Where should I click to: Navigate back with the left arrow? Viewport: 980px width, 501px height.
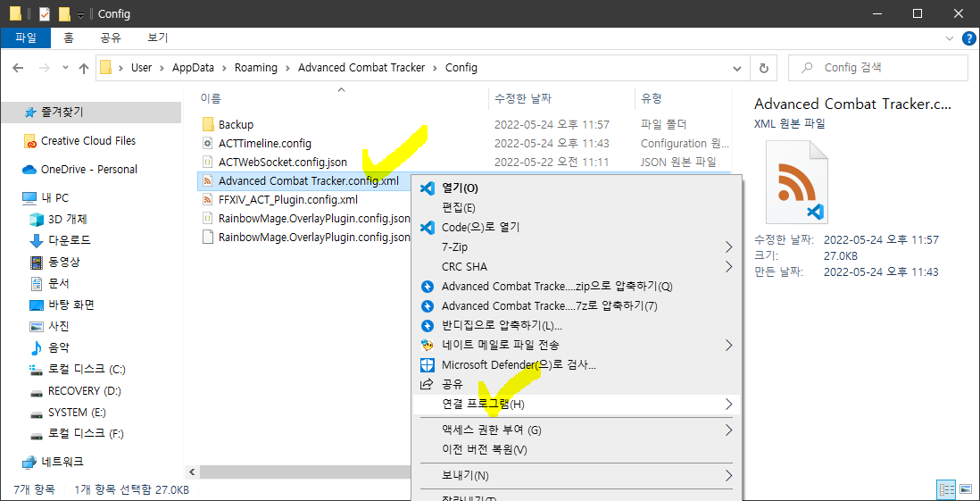pos(19,68)
